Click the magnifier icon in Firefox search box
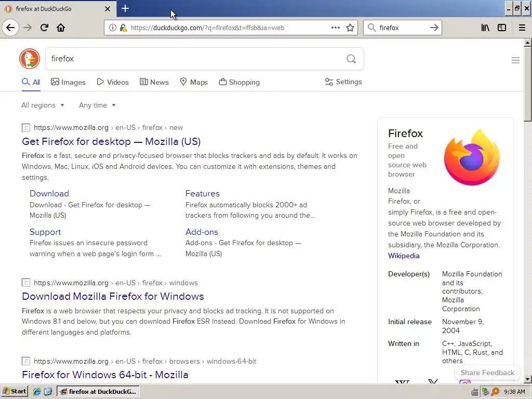Viewport: 532px width, 399px height. pos(371,28)
